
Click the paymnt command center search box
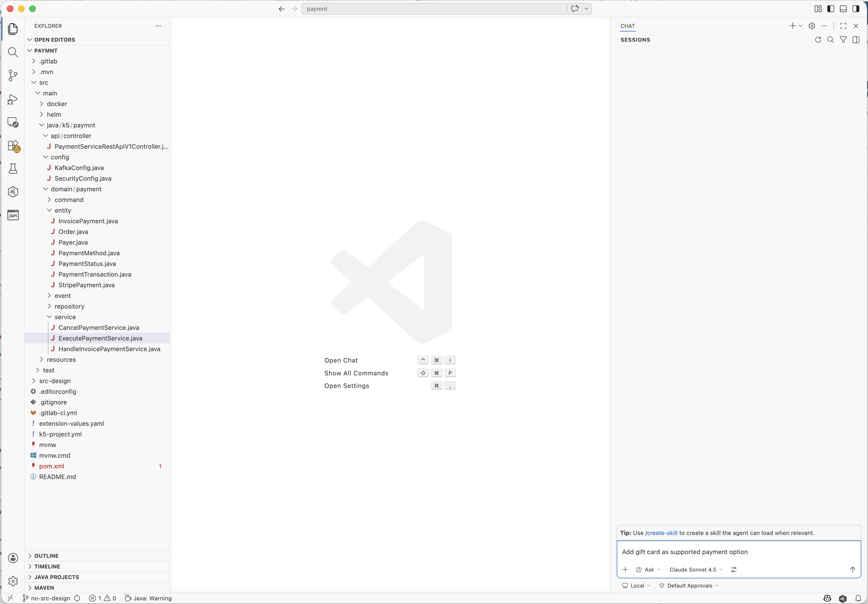(434, 9)
